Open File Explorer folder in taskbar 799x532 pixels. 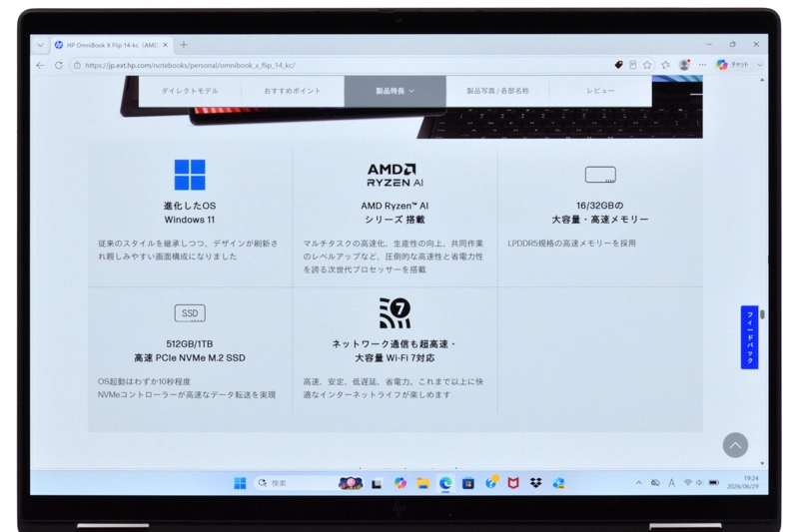422,483
